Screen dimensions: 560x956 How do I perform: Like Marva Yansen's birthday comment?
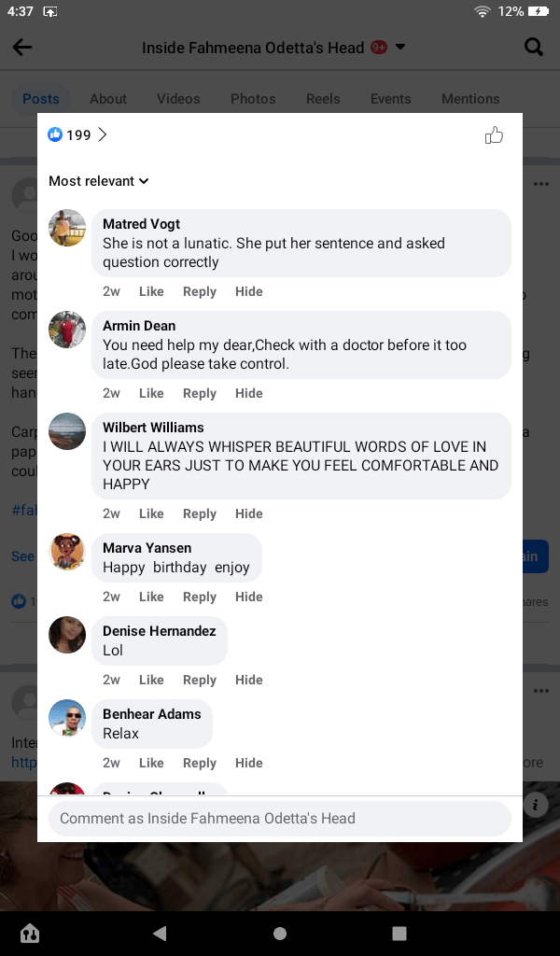(151, 597)
